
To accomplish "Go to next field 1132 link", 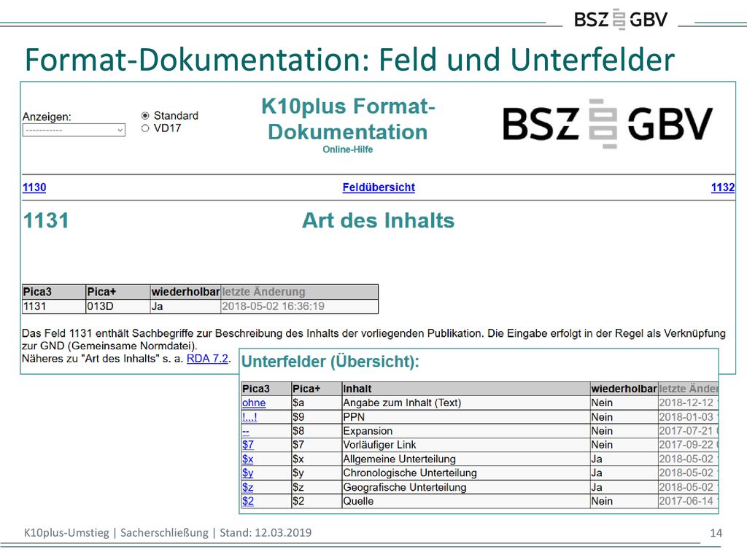I will (723, 187).
